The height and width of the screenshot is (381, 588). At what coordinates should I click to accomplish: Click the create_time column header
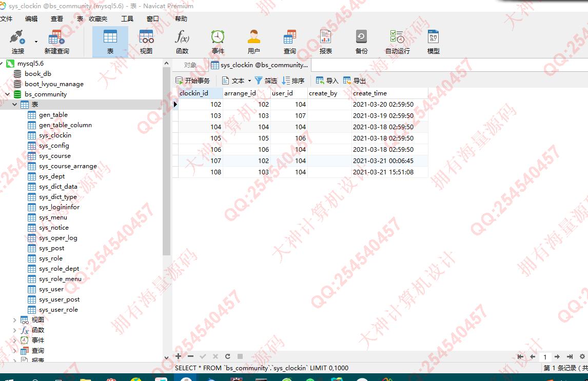pos(389,93)
